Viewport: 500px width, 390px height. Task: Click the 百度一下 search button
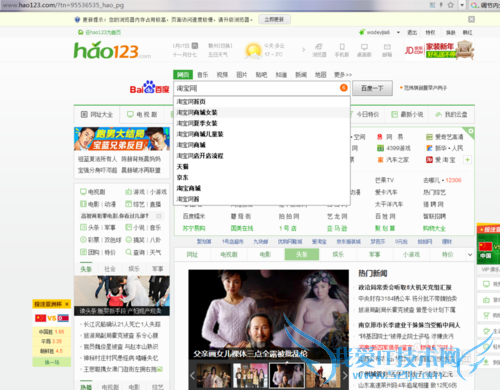[x=372, y=88]
